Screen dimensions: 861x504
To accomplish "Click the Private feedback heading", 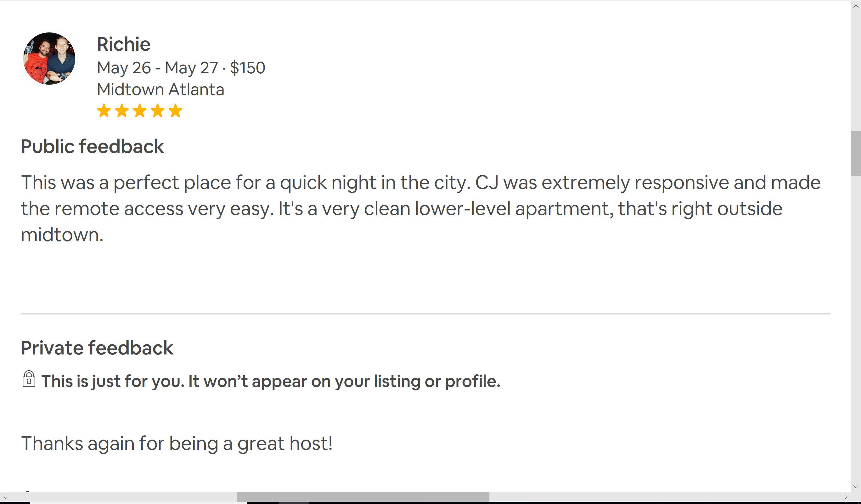I will 97,348.
